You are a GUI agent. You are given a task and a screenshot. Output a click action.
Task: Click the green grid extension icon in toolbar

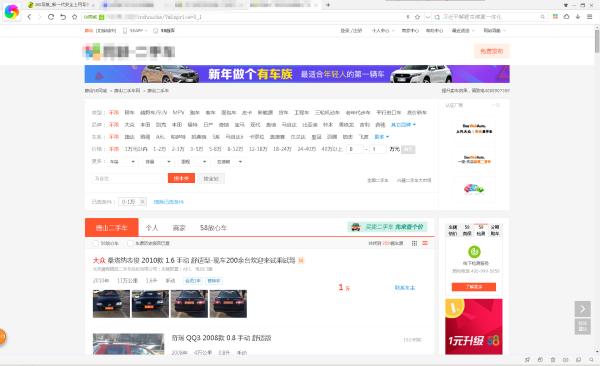[555, 16]
